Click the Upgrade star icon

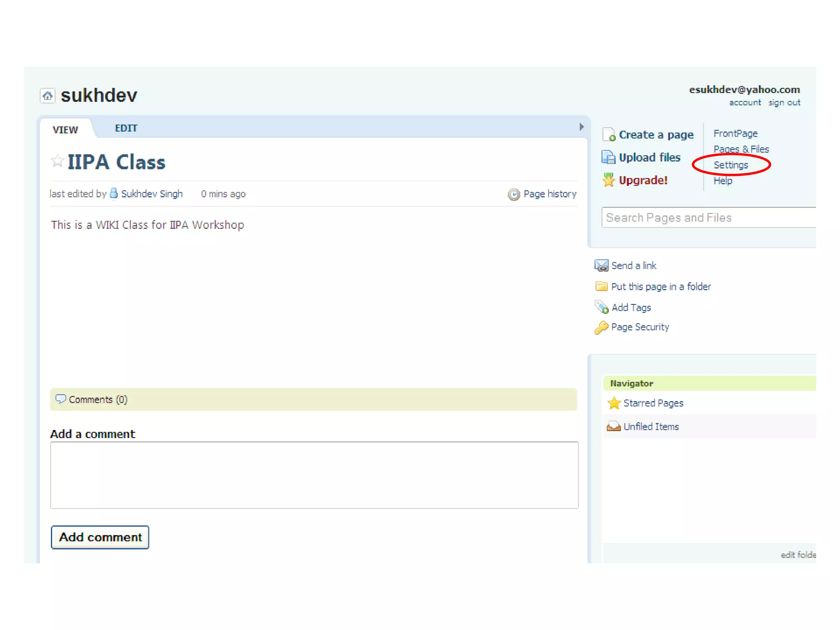[609, 180]
